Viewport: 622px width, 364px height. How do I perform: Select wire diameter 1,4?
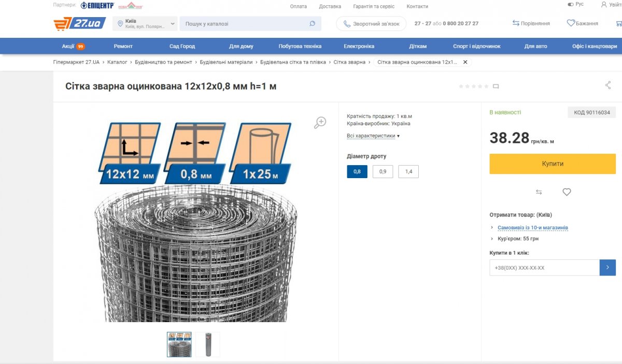[408, 171]
